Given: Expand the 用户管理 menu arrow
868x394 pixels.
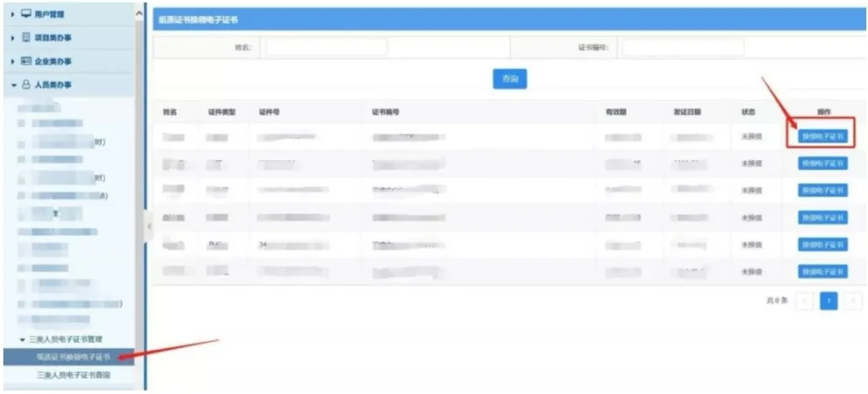Looking at the screenshot, I should tap(12, 14).
